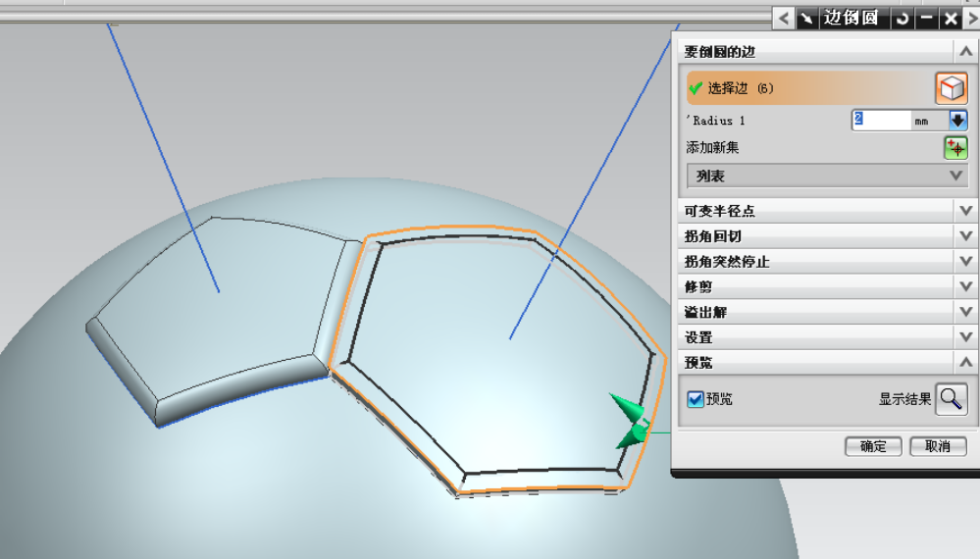Show result with the magnifier icon
This screenshot has height=559, width=980.
click(x=951, y=398)
